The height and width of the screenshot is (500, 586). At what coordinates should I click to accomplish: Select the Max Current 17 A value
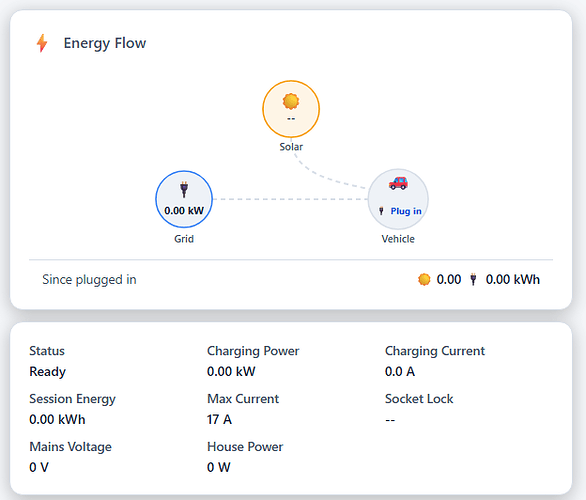(219, 419)
